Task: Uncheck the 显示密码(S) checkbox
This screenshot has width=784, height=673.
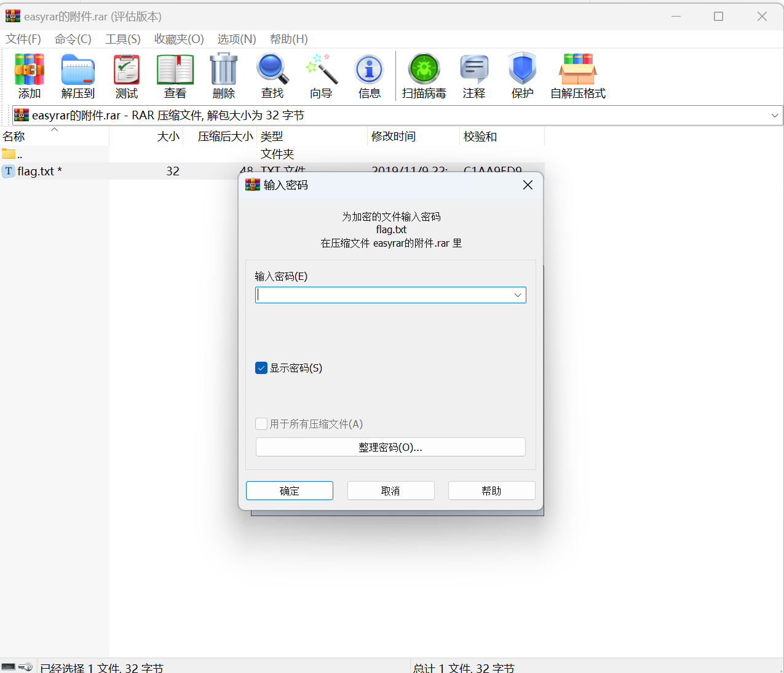Action: pos(261,368)
